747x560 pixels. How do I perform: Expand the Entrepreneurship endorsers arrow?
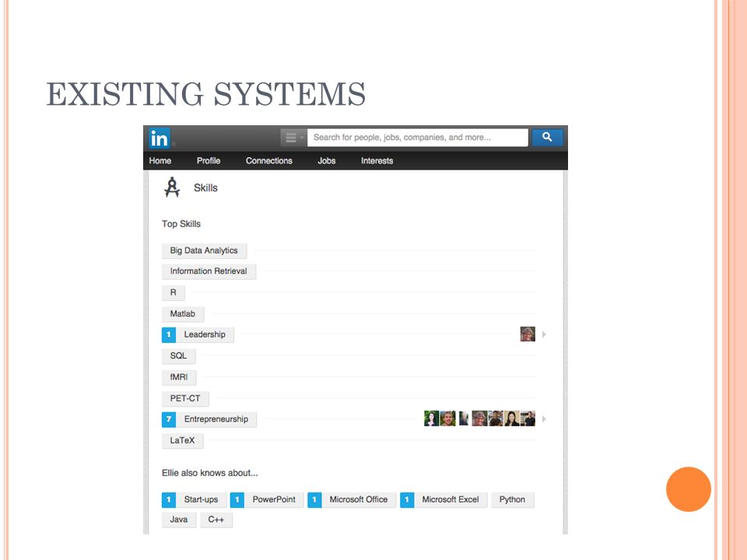(544, 419)
